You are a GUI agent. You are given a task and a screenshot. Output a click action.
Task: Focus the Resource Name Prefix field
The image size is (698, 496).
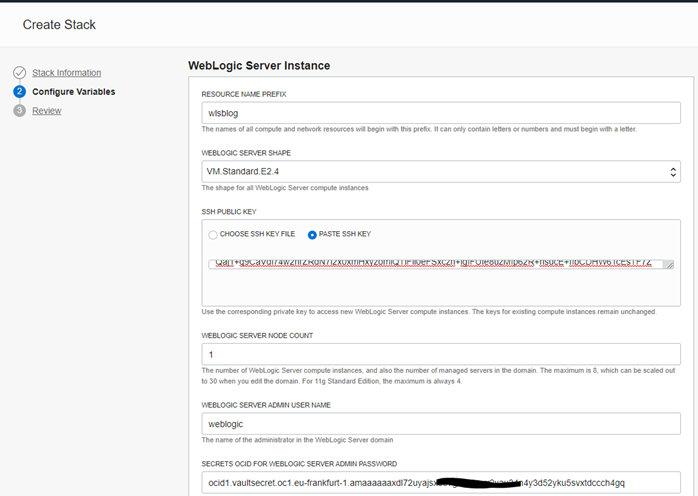(x=441, y=113)
